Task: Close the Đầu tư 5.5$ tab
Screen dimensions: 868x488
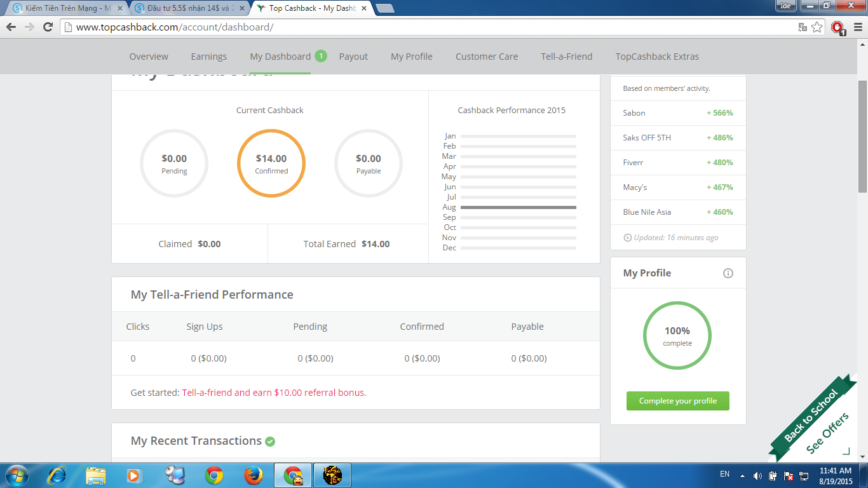Action: [x=241, y=8]
